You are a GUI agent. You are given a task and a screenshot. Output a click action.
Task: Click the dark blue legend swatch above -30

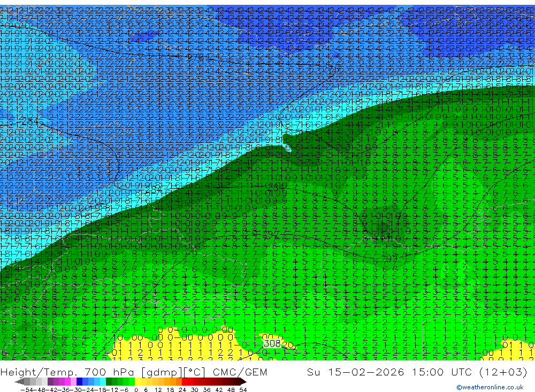click(x=80, y=382)
